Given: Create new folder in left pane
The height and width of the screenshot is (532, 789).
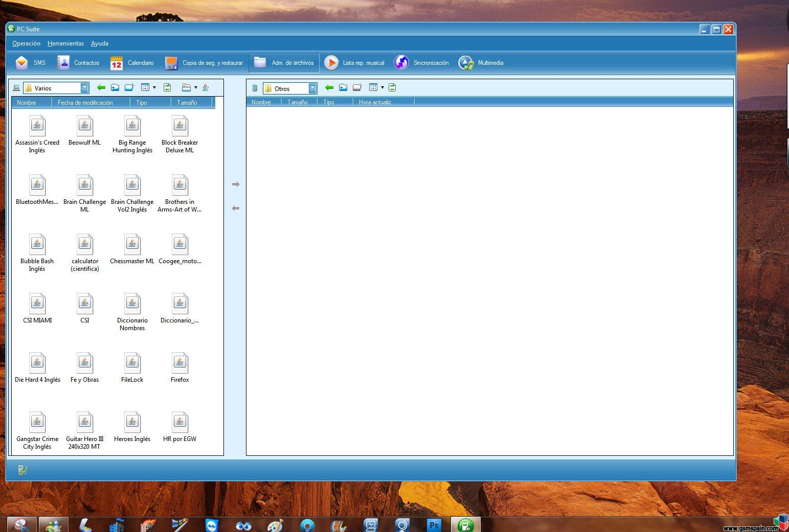Looking at the screenshot, I should pyautogui.click(x=129, y=87).
